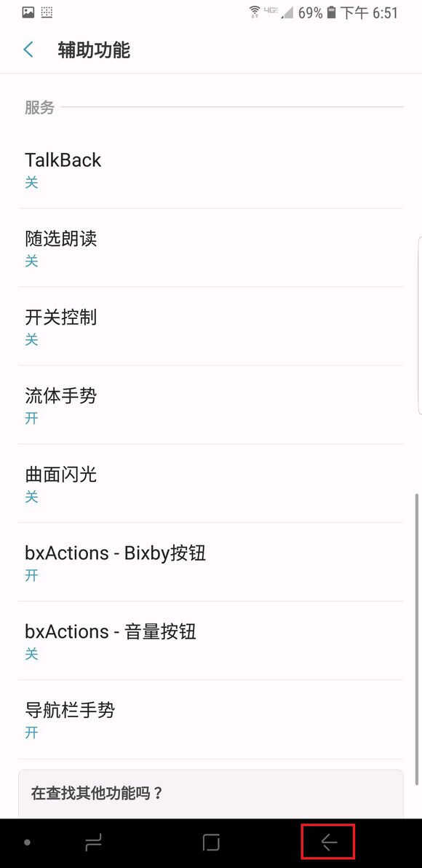
Task: Open bxActions - Bixby按钮 service
Action: point(211,562)
